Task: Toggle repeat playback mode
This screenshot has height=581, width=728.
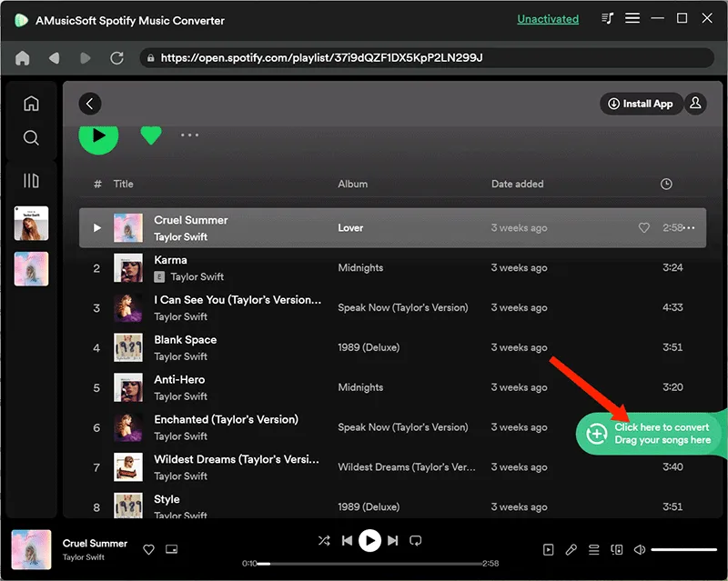Action: click(415, 540)
